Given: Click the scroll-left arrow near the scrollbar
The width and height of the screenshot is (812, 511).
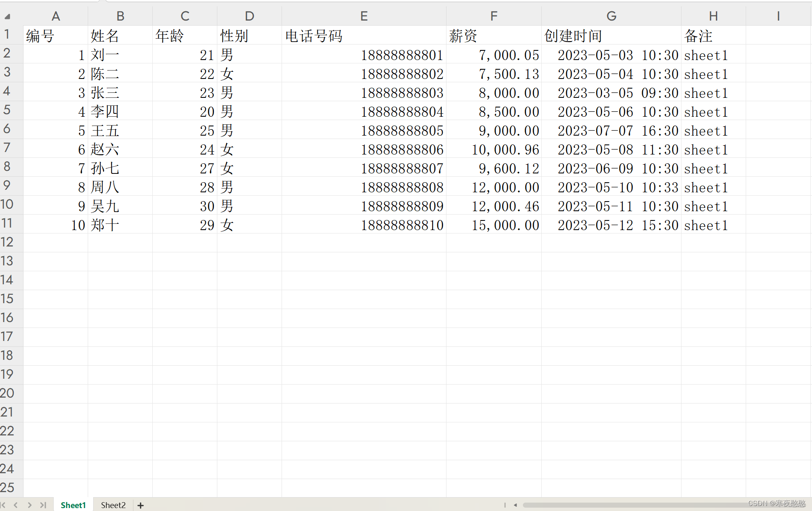Looking at the screenshot, I should [x=516, y=505].
